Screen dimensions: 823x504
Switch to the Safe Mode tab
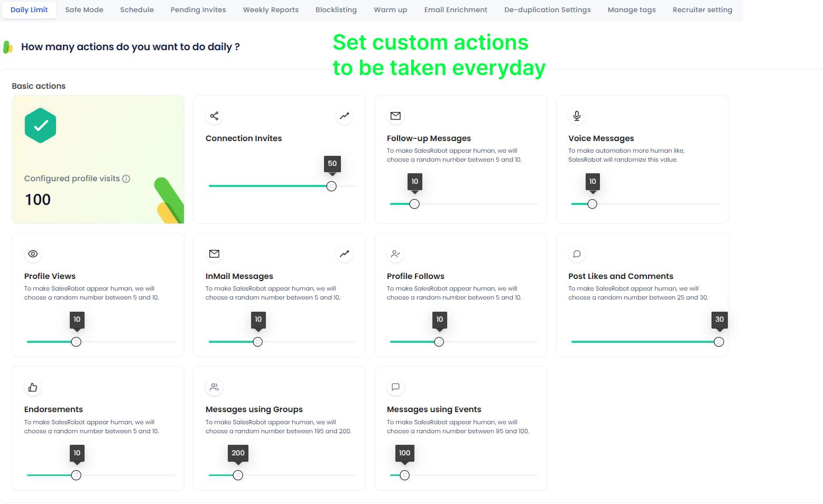(x=84, y=10)
